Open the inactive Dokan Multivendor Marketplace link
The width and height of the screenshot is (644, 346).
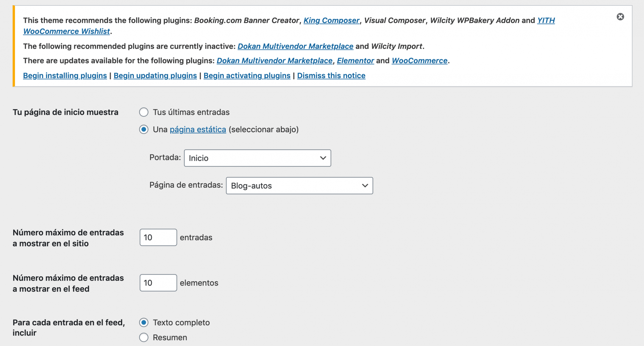point(295,46)
